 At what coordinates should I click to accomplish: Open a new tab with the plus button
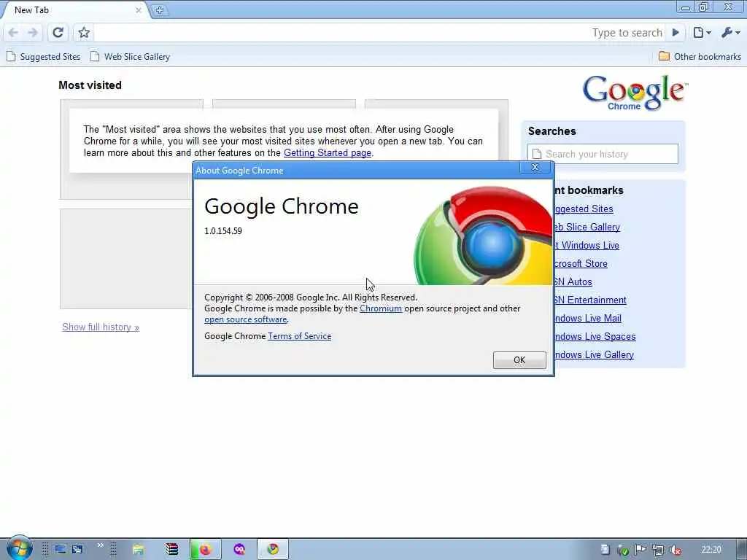(x=159, y=10)
